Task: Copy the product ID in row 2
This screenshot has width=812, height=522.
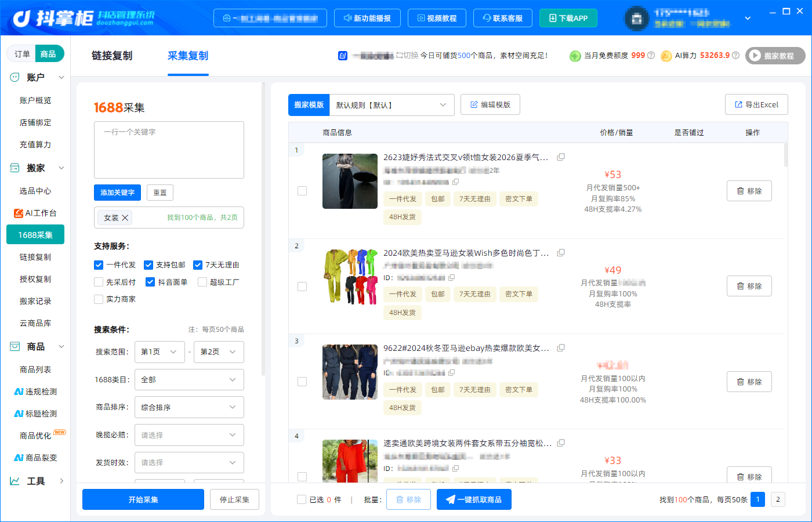Action: 451,277
